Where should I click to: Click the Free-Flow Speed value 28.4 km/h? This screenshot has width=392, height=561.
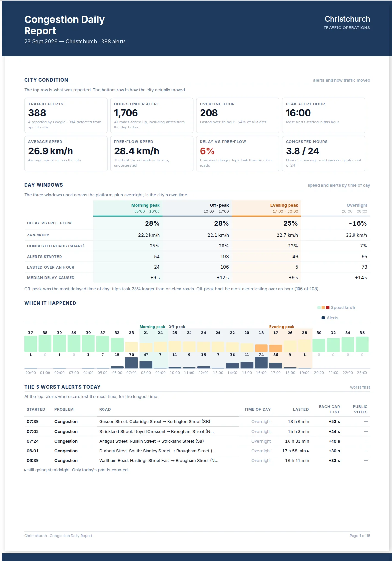[136, 151]
